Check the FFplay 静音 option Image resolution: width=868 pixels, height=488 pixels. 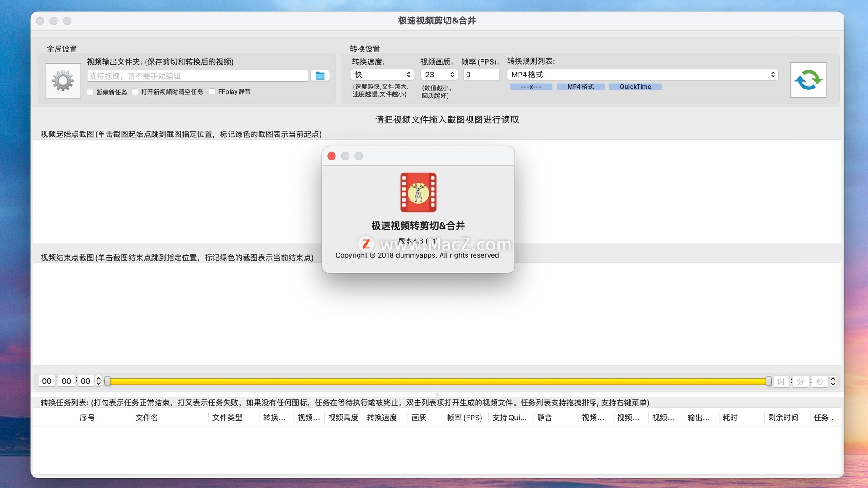212,92
